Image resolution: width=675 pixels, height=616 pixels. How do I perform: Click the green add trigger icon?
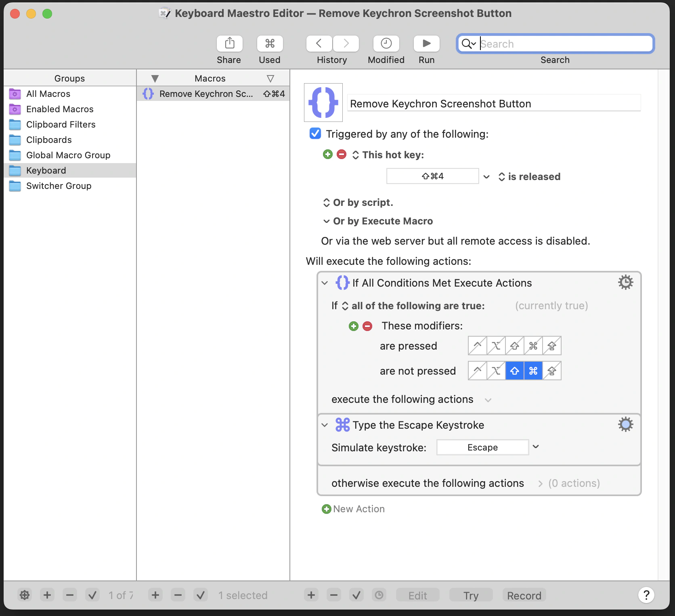(x=328, y=155)
